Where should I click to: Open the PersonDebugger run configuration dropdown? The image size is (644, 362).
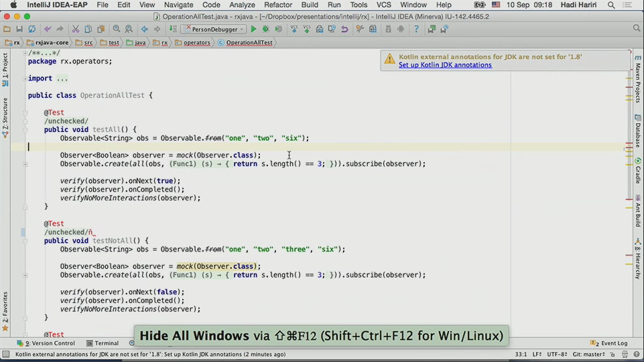coord(213,29)
